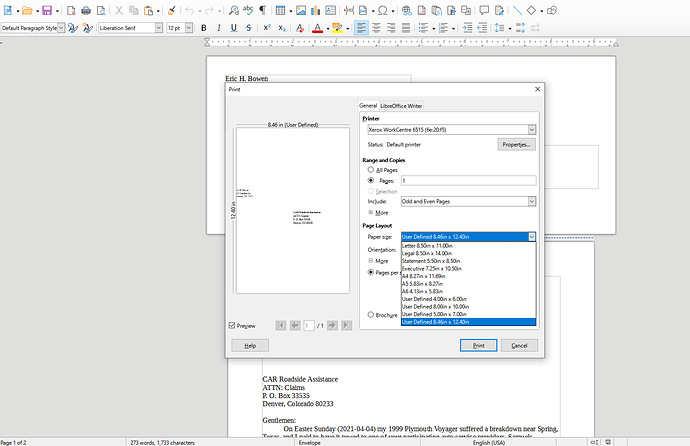Choose Executive 7.25in x 10.50in paper size
Viewport: 690px width, 446px height.
click(468, 268)
